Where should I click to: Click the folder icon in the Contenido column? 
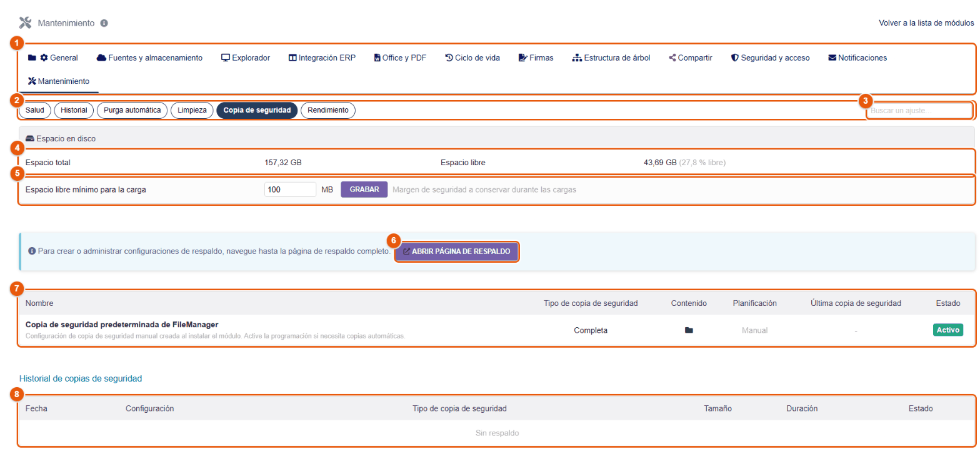pos(689,330)
